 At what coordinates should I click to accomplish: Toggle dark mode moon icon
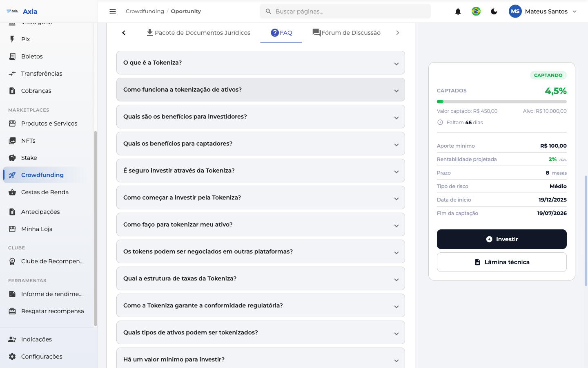(494, 11)
